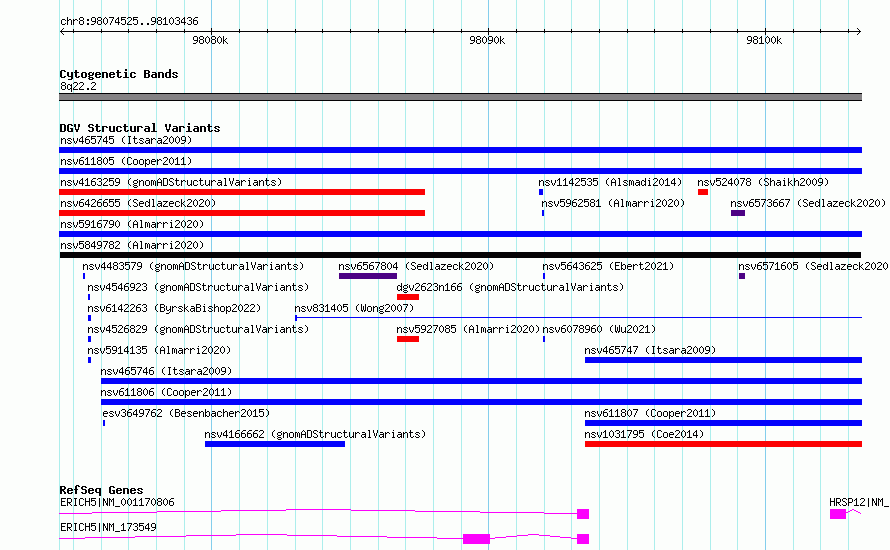Image resolution: width=890 pixels, height=550 pixels.
Task: Open nsv831405 (Wong2007) label
Action: click(x=354, y=308)
